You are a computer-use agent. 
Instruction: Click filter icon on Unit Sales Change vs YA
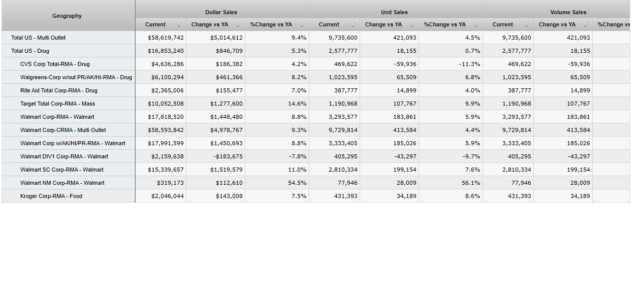point(411,25)
